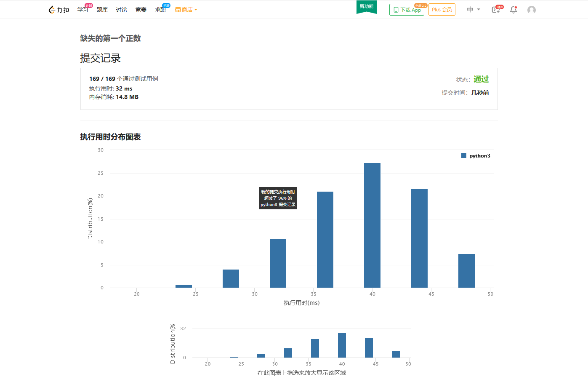The height and width of the screenshot is (390, 588).
Task: Click the 新功能 green ribbon
Action: pos(366,7)
